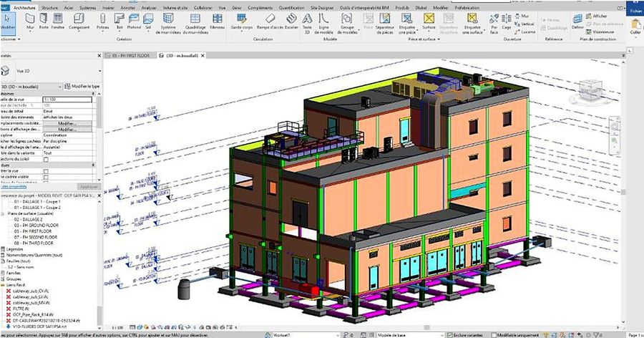Select the Ligne de modèle tool

323,23
